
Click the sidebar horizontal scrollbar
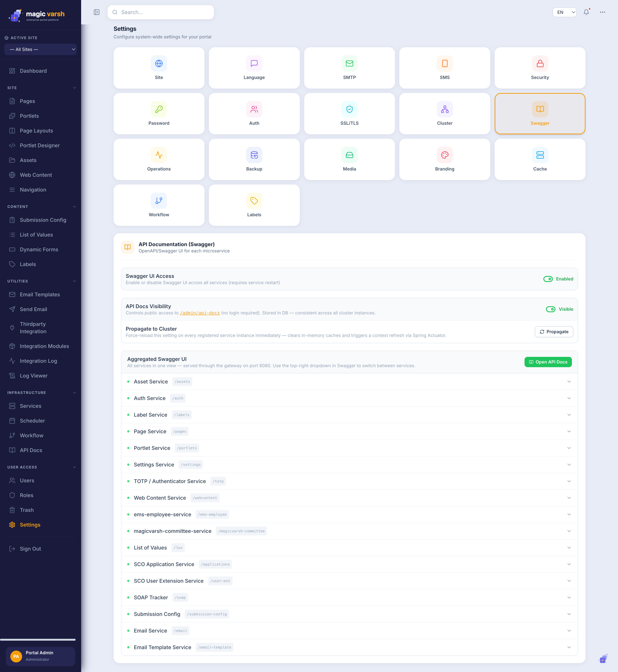pyautogui.click(x=38, y=640)
